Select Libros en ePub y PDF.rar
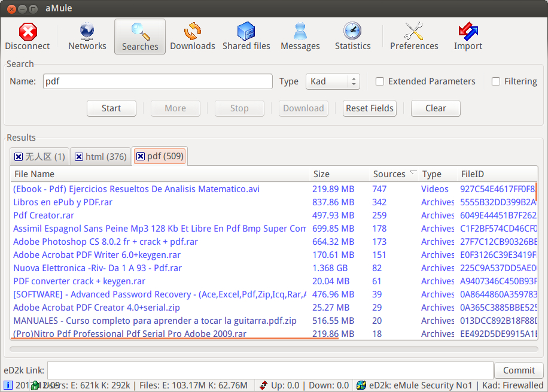Viewport: 548px width, 392px height. 274,202
